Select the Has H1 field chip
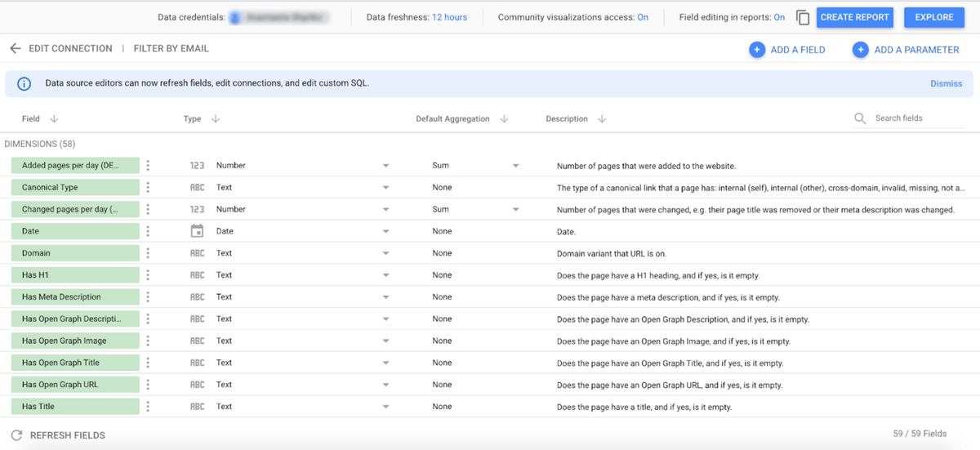 coord(76,275)
